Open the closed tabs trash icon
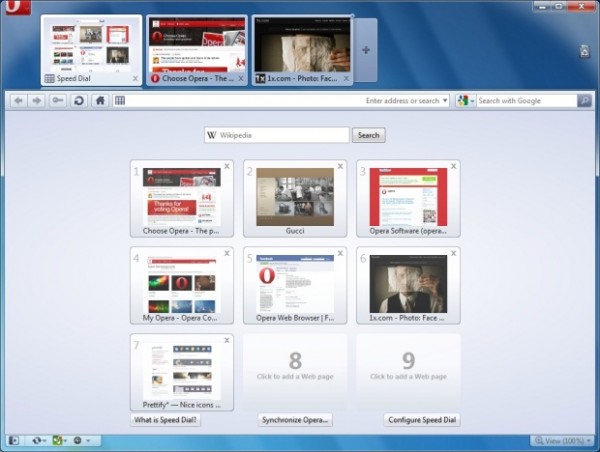Screen dimensions: 600x452 coord(583,51)
